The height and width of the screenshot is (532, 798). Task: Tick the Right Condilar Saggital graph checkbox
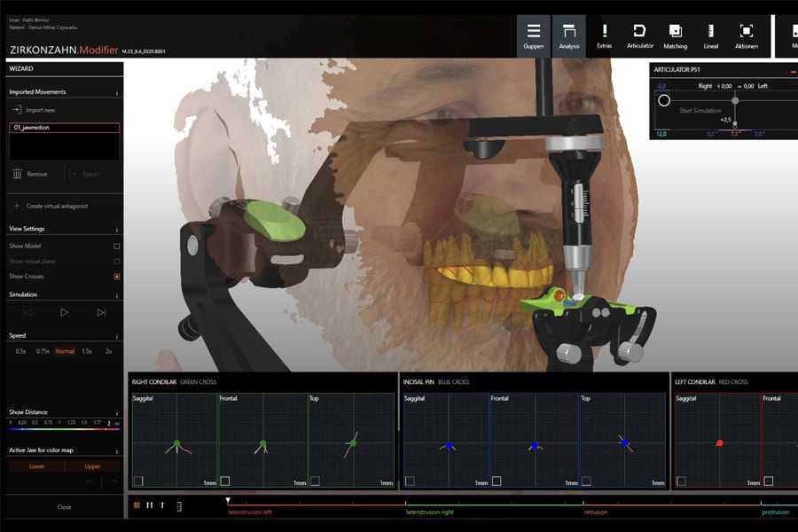[138, 481]
